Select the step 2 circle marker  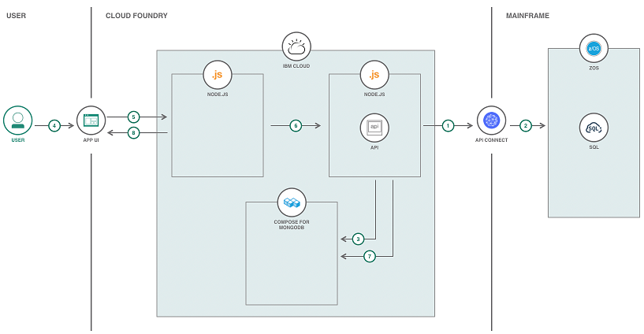(x=526, y=125)
